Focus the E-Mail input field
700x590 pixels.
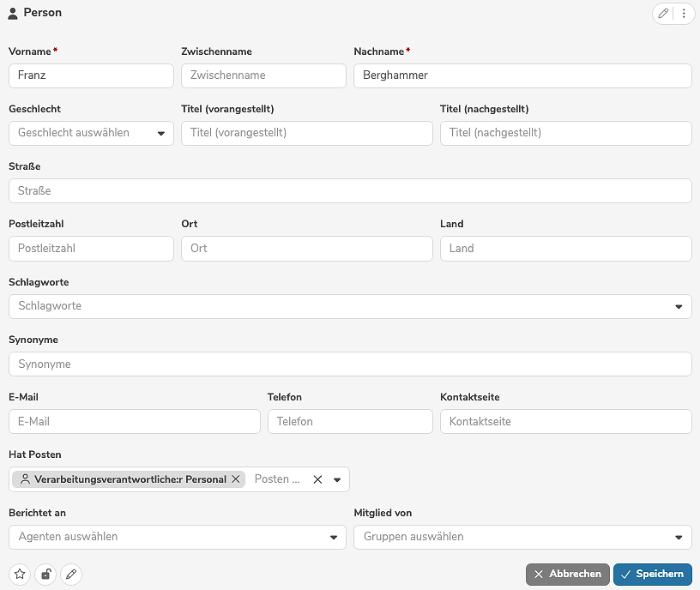[x=135, y=421]
